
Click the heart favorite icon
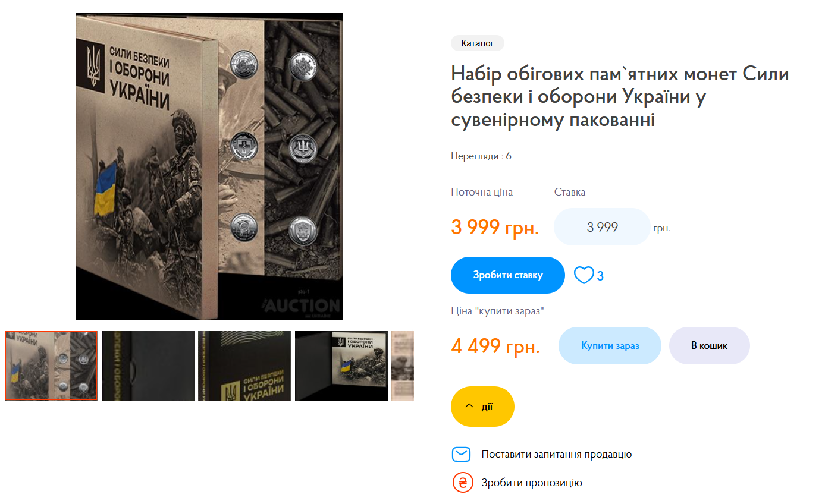click(584, 275)
